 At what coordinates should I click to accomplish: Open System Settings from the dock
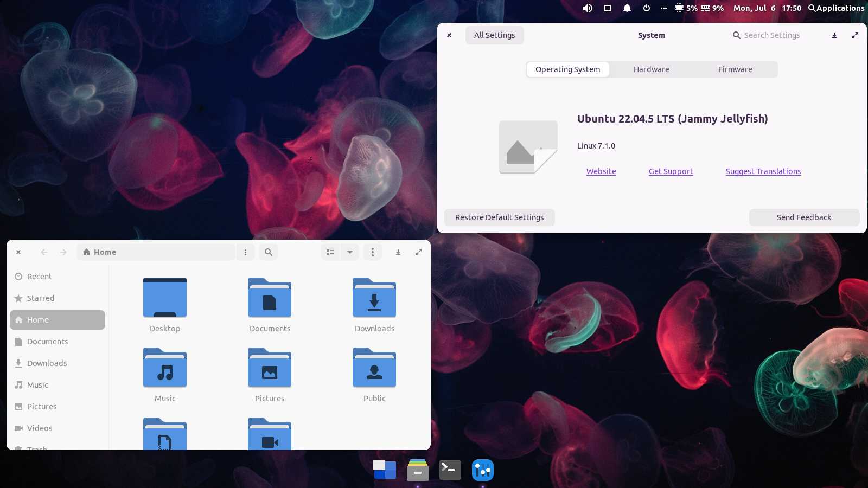(x=483, y=470)
